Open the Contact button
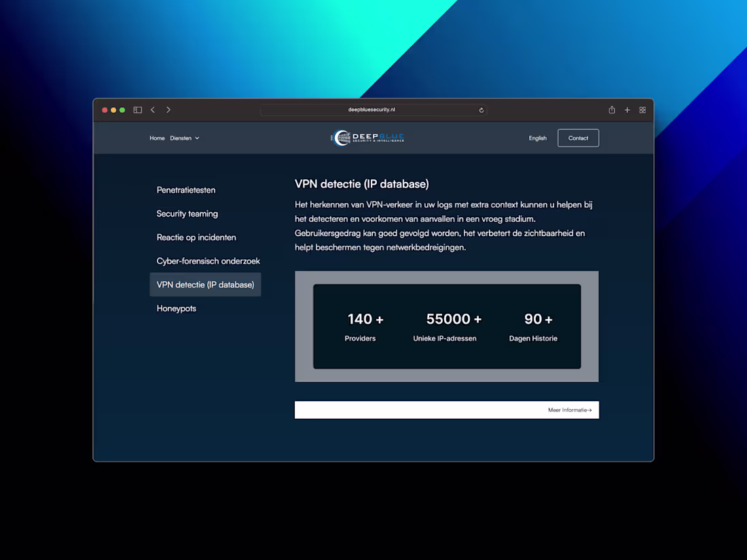 578,138
